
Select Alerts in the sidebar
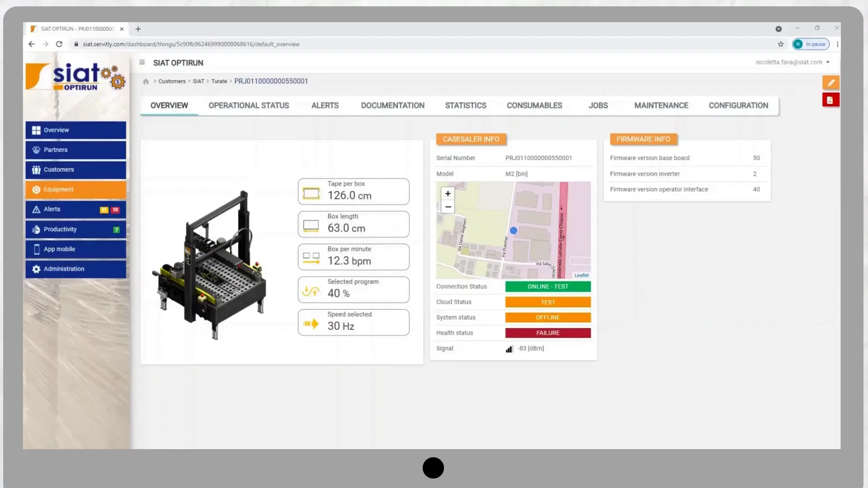point(75,210)
